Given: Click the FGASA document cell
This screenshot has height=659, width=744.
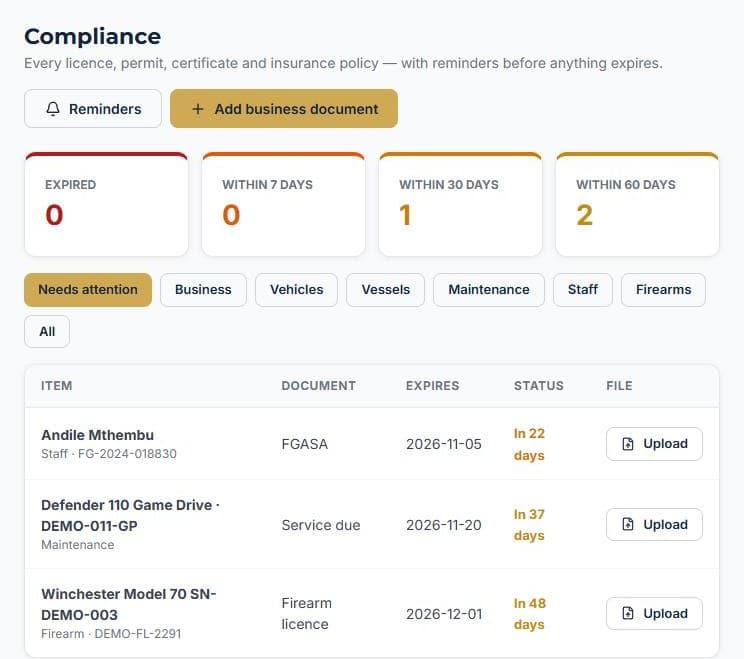Looking at the screenshot, I should [x=305, y=444].
